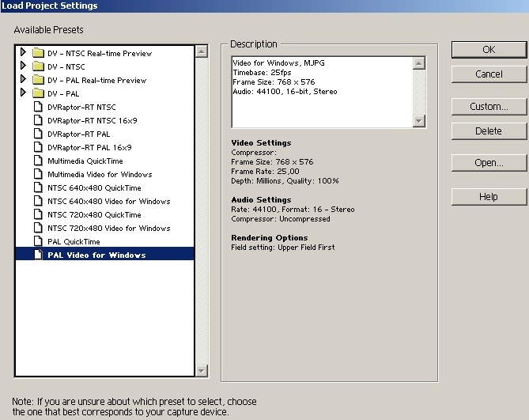The width and height of the screenshot is (529, 420).
Task: Select NTSC 720x480 QuickTime preset
Action: (94, 215)
